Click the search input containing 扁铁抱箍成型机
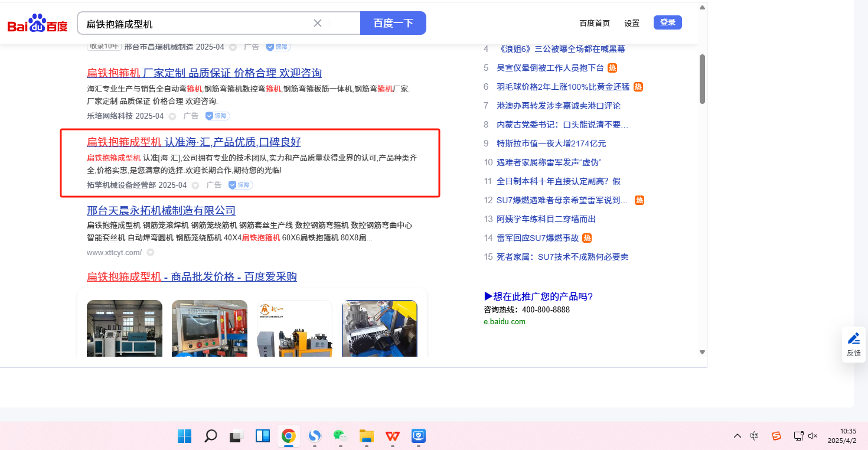The width and height of the screenshot is (868, 450). [x=195, y=24]
